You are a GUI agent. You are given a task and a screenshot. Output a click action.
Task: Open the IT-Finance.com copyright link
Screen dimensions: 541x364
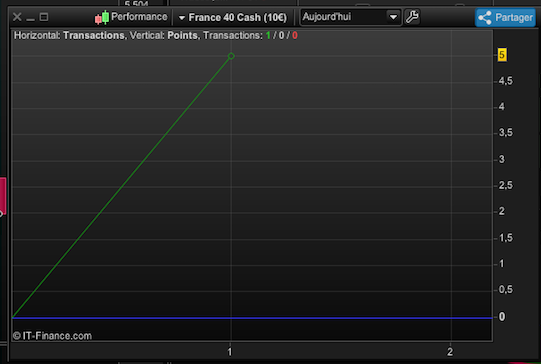click(x=52, y=336)
